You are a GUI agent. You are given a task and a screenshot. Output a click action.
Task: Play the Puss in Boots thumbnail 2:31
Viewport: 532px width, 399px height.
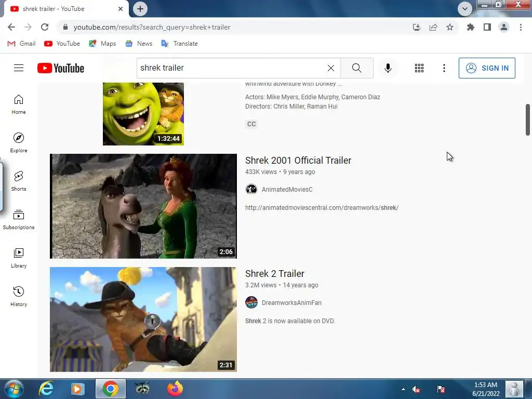click(x=143, y=320)
